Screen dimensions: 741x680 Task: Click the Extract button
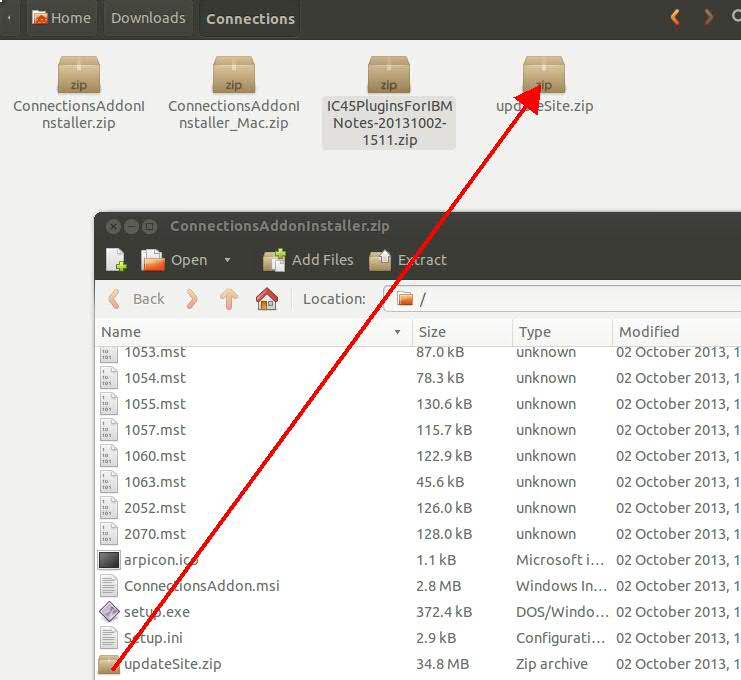click(x=408, y=260)
